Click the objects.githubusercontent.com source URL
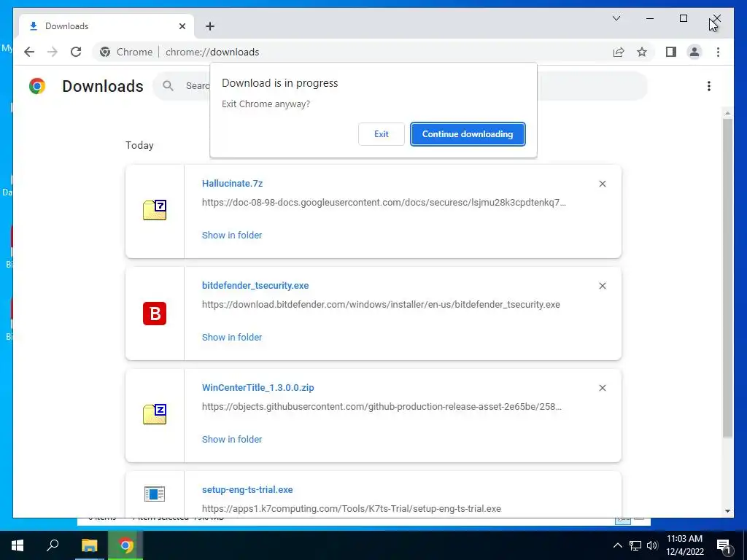 click(x=382, y=407)
